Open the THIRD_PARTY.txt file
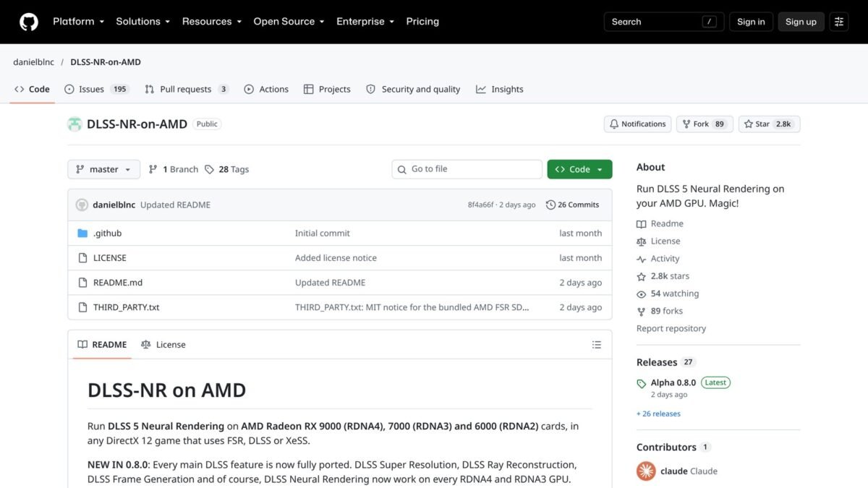Viewport: 868px width, 488px height. [127, 307]
